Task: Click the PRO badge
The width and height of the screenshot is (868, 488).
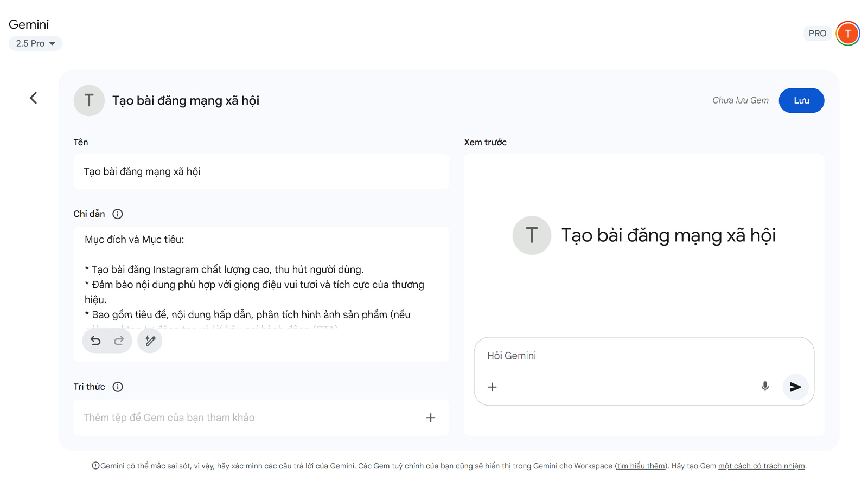Action: tap(817, 34)
